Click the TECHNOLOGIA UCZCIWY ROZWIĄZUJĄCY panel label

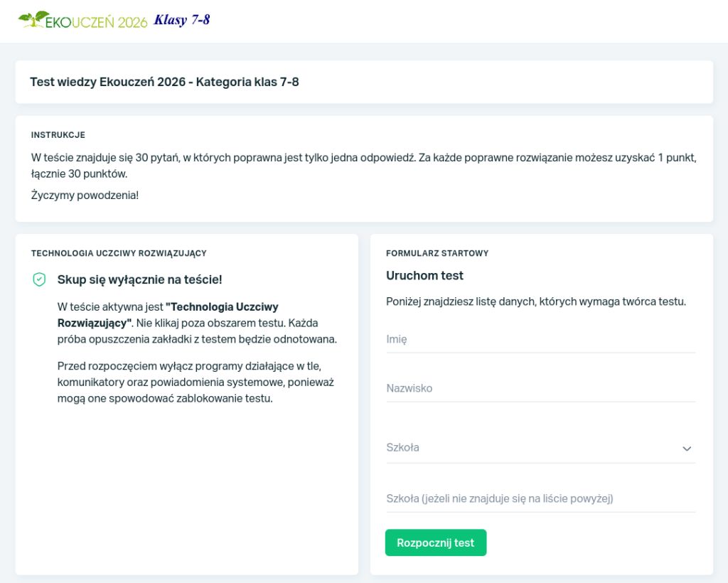pyautogui.click(x=119, y=253)
